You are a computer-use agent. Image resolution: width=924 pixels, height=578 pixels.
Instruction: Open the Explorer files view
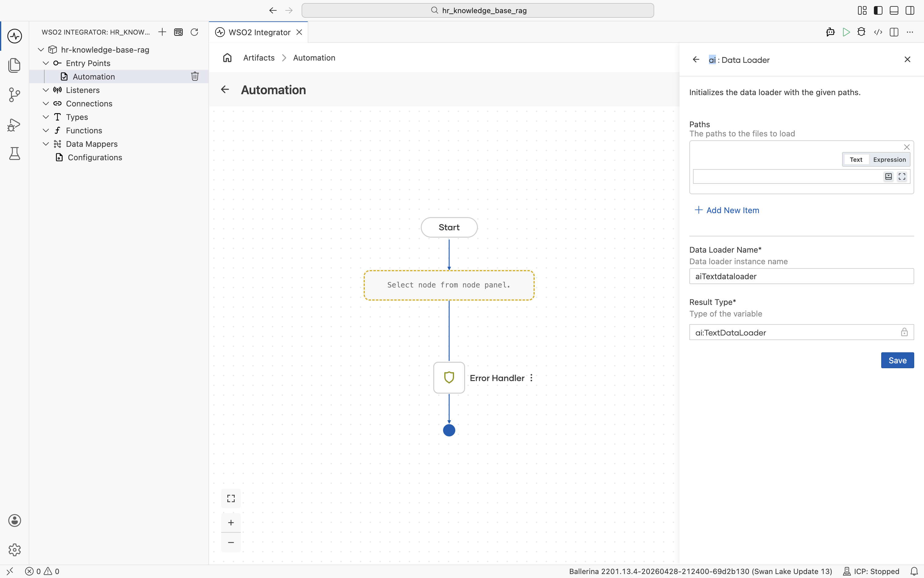point(14,65)
